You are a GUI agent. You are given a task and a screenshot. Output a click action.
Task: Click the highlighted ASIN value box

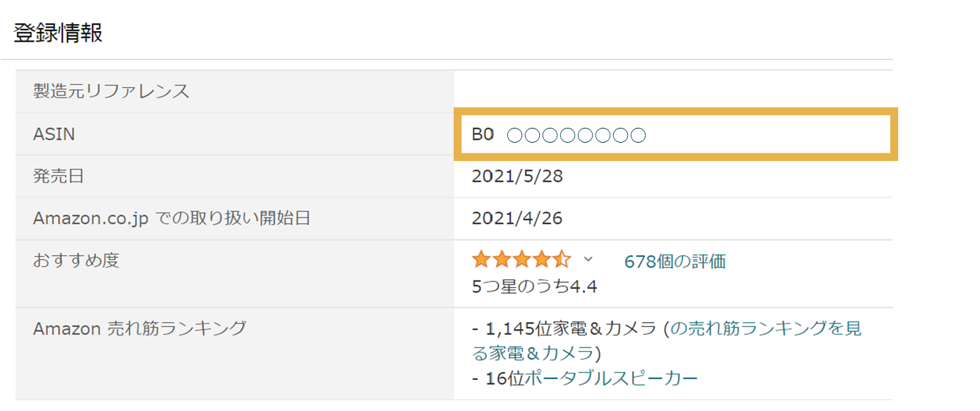[x=676, y=134]
